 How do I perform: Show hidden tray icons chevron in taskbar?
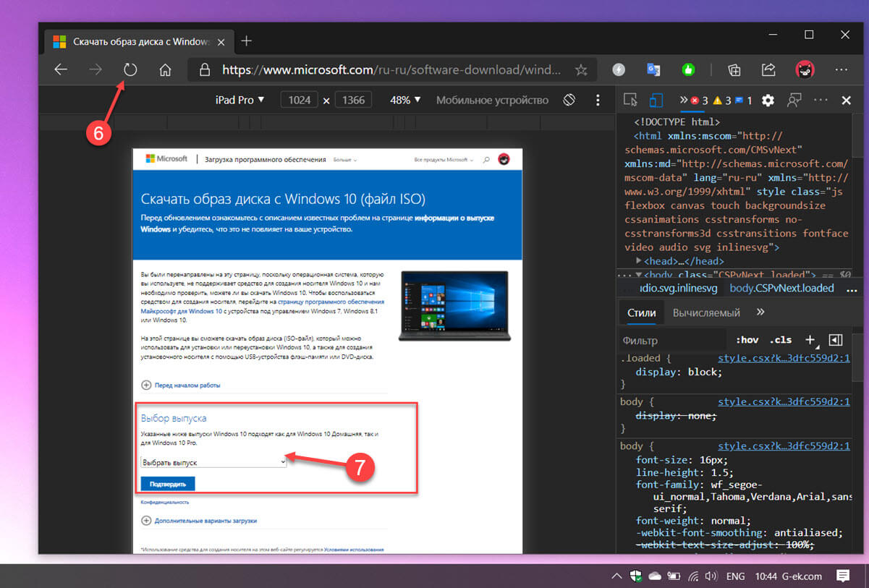click(x=616, y=576)
